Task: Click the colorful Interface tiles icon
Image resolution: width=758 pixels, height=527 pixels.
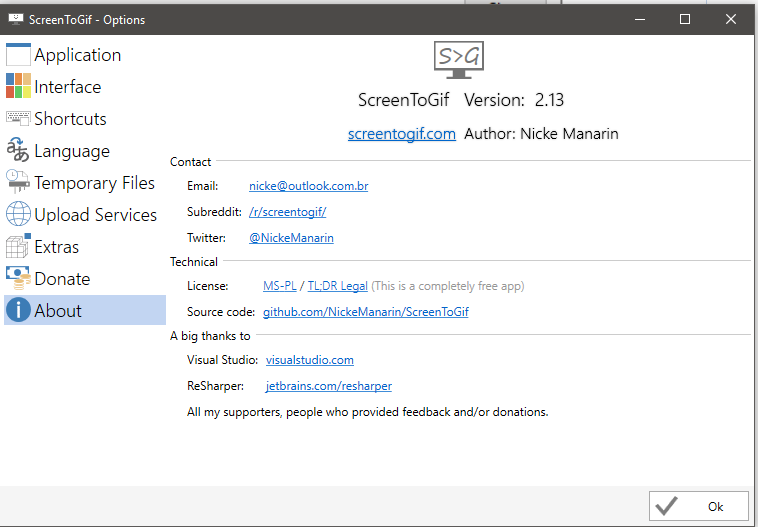Action: pos(18,86)
